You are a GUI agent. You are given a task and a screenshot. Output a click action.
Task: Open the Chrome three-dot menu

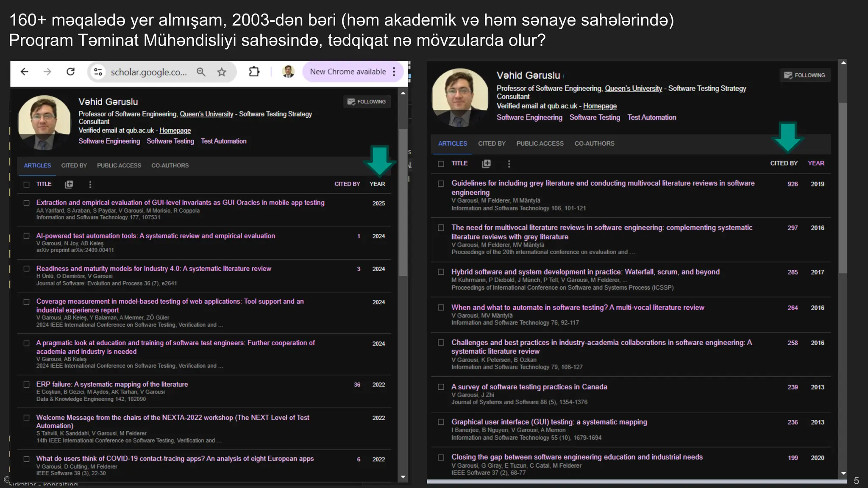(x=394, y=72)
